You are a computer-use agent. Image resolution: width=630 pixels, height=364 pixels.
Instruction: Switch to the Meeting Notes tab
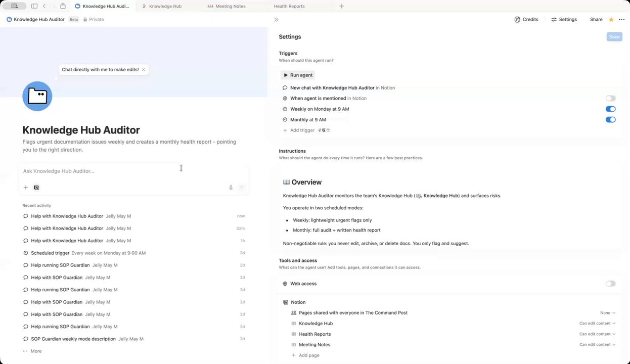tap(230, 6)
